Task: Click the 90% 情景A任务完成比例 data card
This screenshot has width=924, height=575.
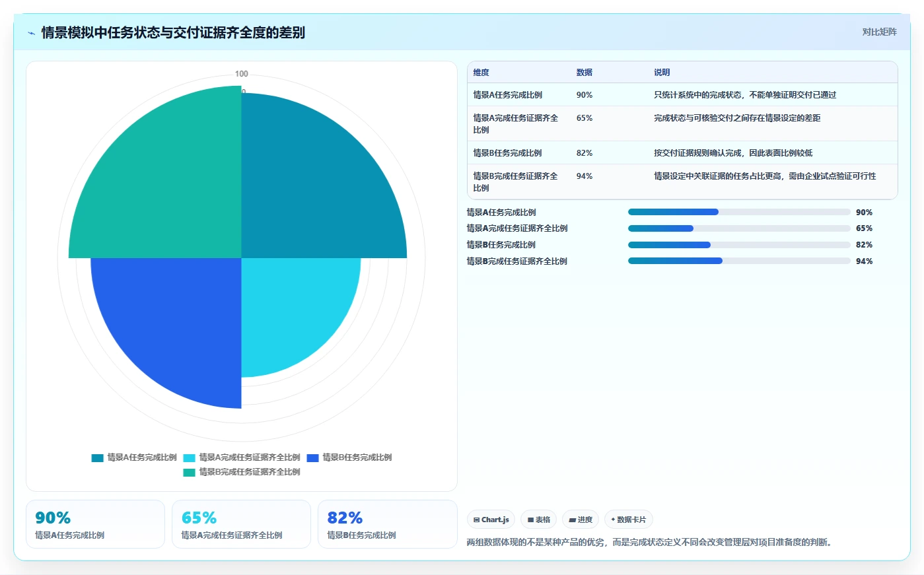Action: 95,524
